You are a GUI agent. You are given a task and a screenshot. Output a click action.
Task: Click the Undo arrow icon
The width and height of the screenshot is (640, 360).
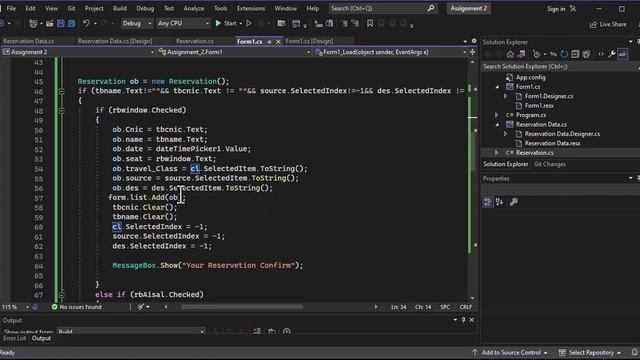coord(86,24)
